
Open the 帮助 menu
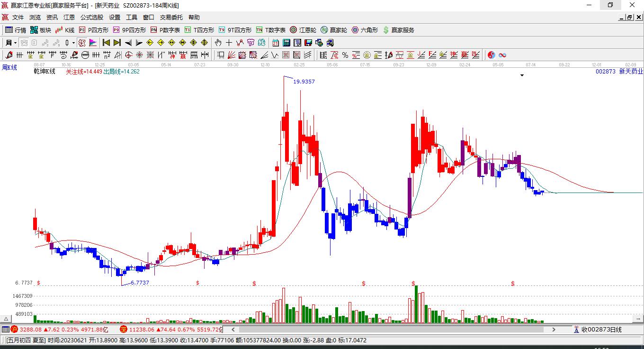194,18
